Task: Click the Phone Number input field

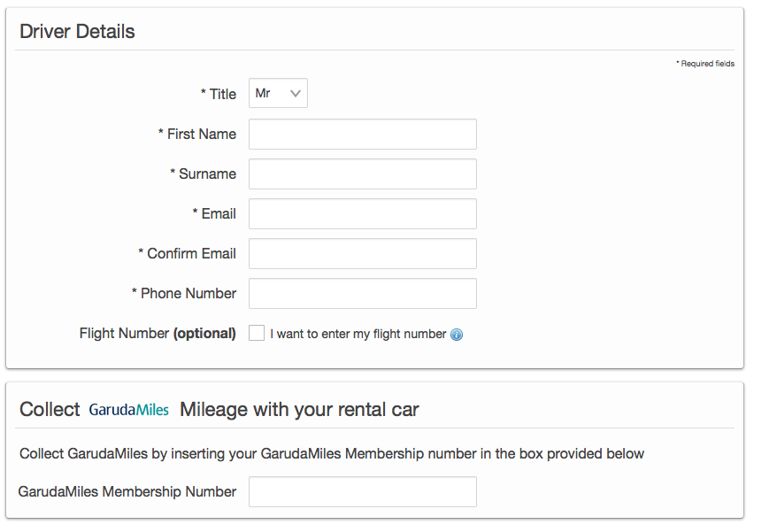Action: tap(362, 294)
